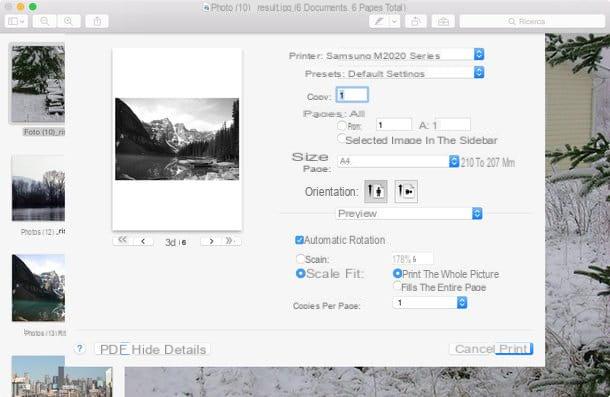Go to next page in preview

click(211, 241)
